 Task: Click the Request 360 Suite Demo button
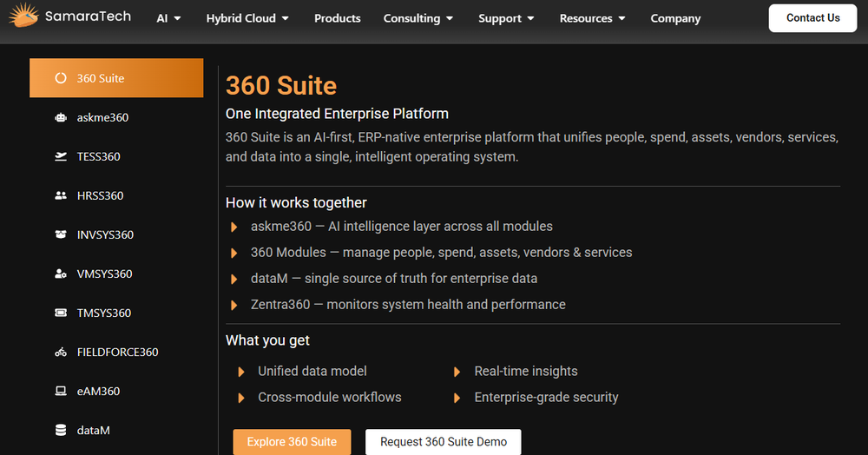pyautogui.click(x=444, y=442)
